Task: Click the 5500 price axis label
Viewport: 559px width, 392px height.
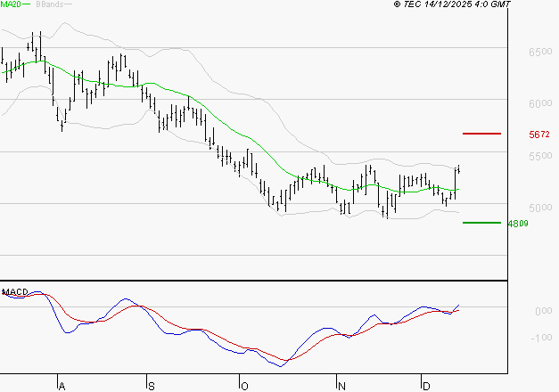Action: [x=540, y=156]
